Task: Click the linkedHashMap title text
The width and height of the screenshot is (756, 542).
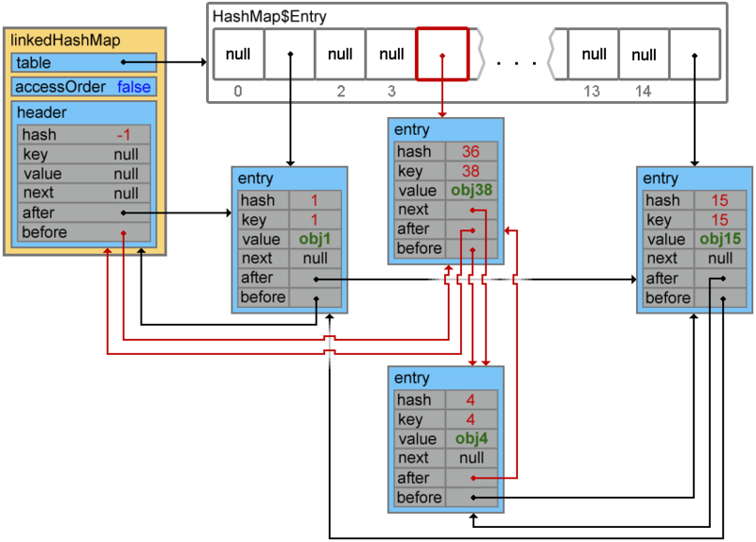Action: [65, 41]
